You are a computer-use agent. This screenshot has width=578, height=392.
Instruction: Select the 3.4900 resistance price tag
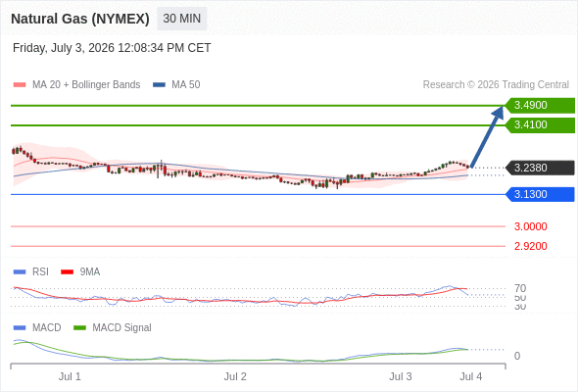point(540,105)
